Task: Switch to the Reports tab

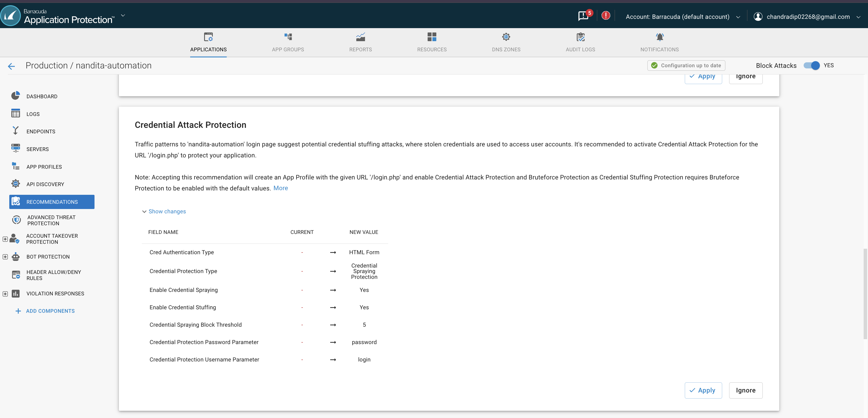Action: [360, 42]
